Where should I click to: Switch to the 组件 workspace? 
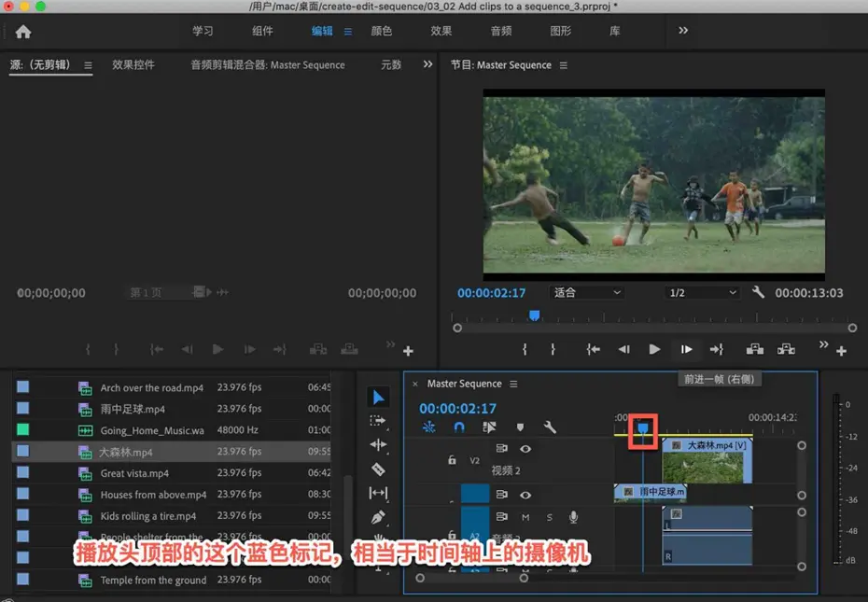[262, 31]
